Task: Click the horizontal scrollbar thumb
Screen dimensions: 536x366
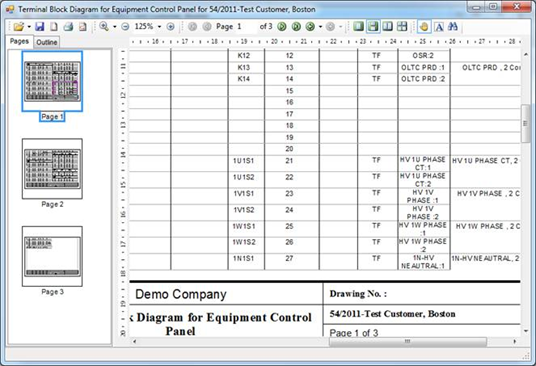Action: pos(407,341)
